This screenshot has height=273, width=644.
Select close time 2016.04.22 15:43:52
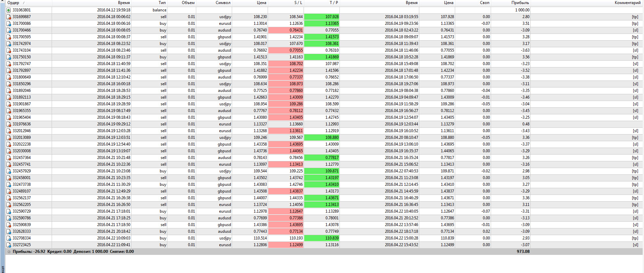[401, 245]
